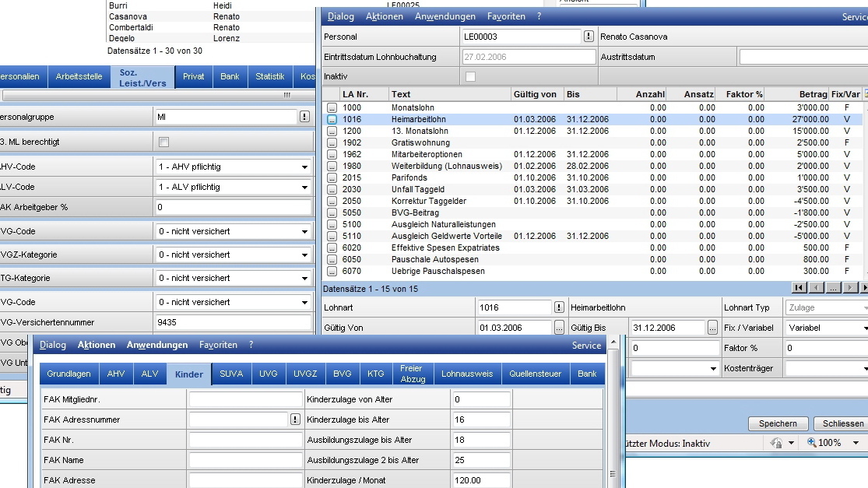Viewport: 868px width, 488px height.
Task: Click the BVG-Versichertennummer field showing 9435
Action: [x=233, y=322]
